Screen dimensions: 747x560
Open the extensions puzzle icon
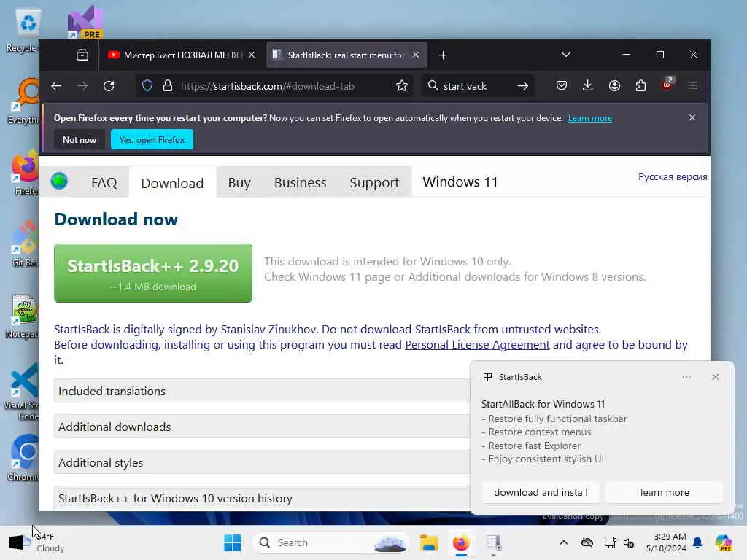pyautogui.click(x=640, y=85)
